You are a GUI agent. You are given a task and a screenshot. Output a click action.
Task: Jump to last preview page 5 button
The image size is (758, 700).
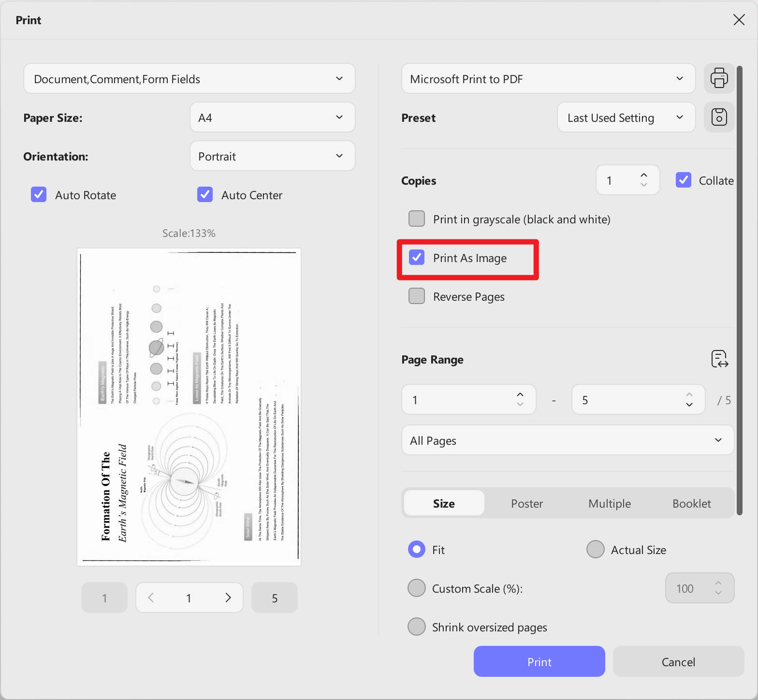275,598
